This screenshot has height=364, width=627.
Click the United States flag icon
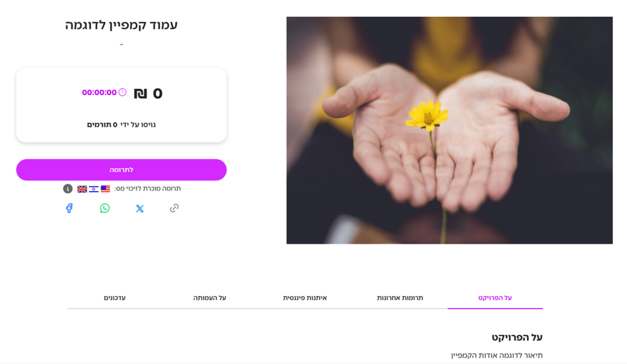pyautogui.click(x=105, y=189)
